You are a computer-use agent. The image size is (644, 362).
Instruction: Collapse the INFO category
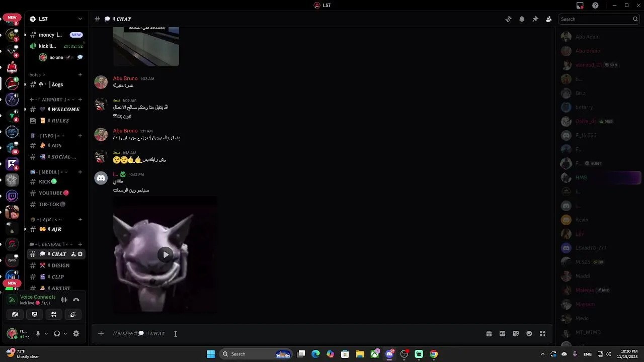point(49,136)
